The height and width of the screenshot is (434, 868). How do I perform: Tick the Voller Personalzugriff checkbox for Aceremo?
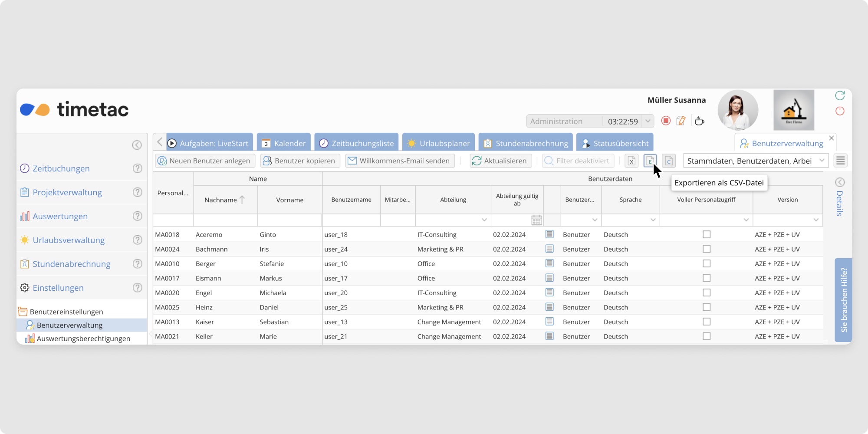pos(707,234)
